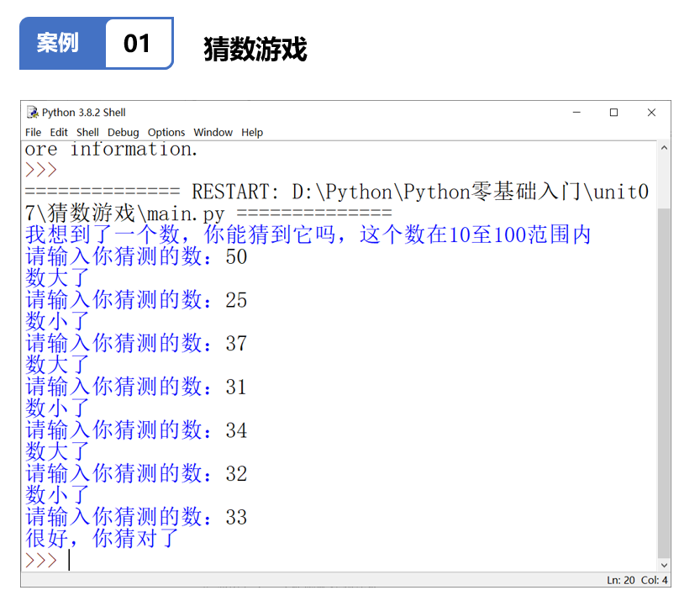This screenshot has height=606, width=700.
Task: Maximize the Python Shell window
Action: click(613, 113)
